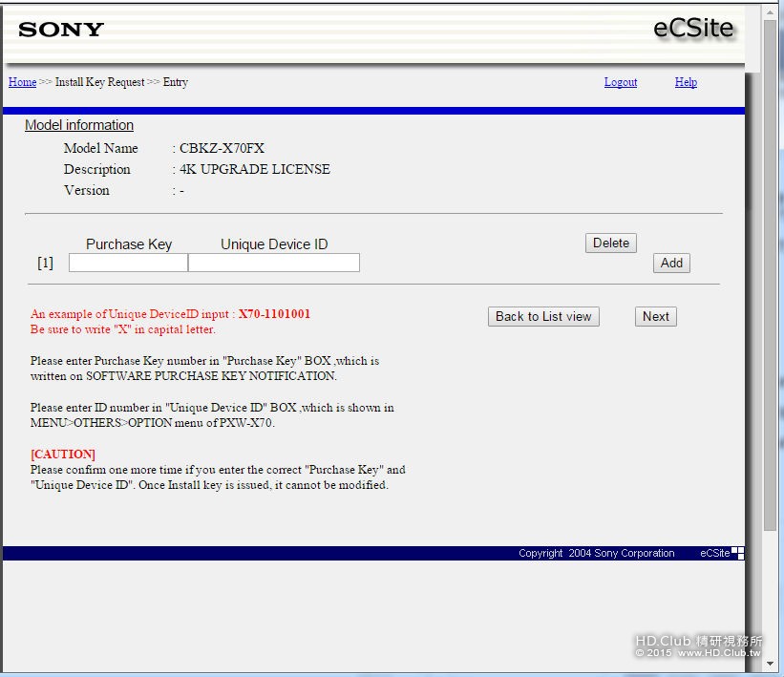Click the Model Name label
The image size is (784, 677).
point(100,149)
